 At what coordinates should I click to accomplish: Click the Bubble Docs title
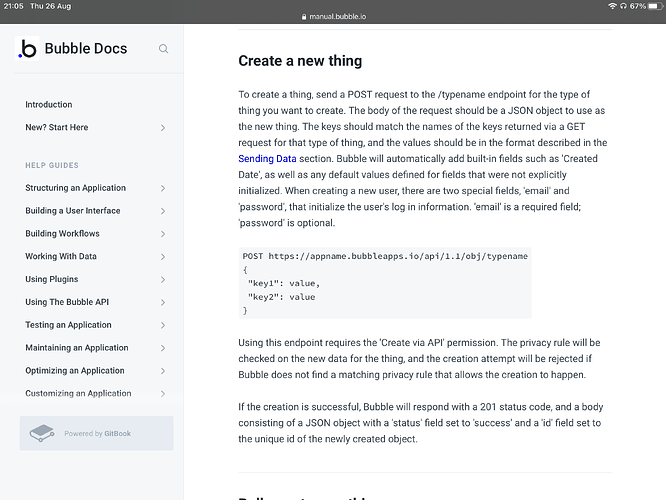[x=86, y=48]
